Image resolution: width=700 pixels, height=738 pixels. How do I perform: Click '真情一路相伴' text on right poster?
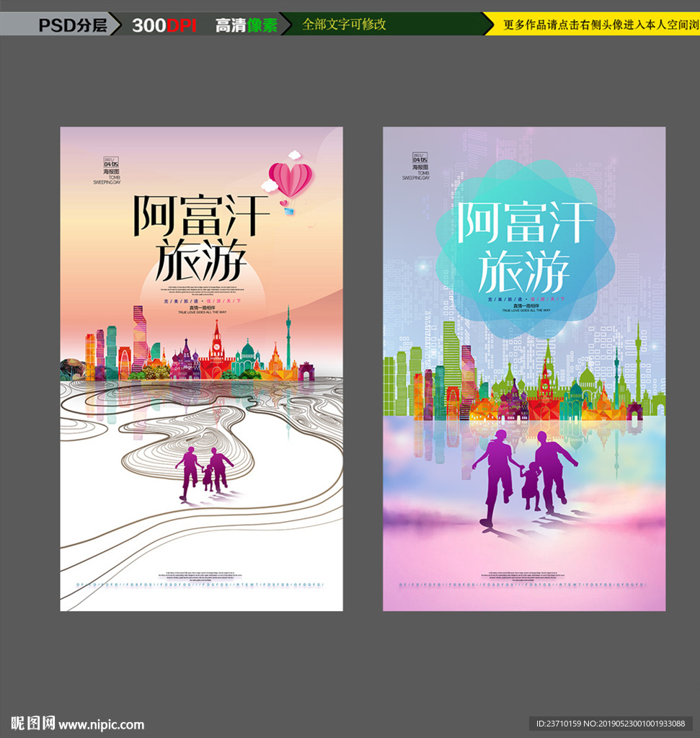[526, 306]
